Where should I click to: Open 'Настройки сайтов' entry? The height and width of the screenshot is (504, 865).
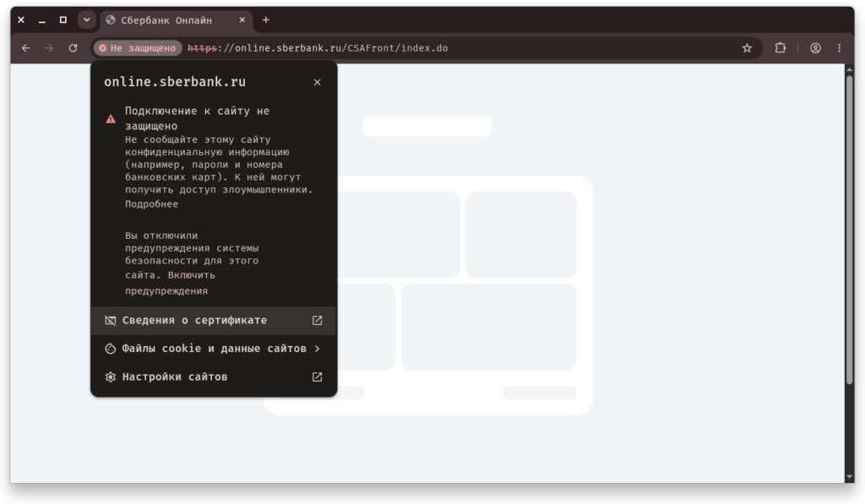click(214, 377)
